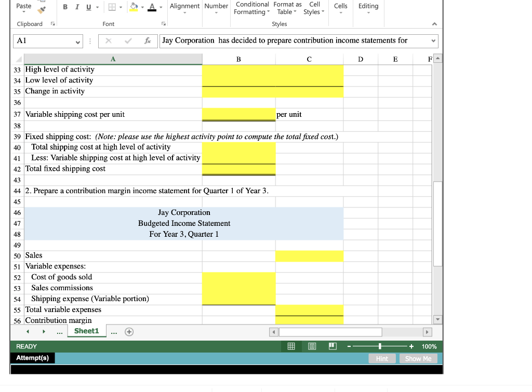Increase zoom using the zoom slider
532x392 pixels.
(411, 346)
